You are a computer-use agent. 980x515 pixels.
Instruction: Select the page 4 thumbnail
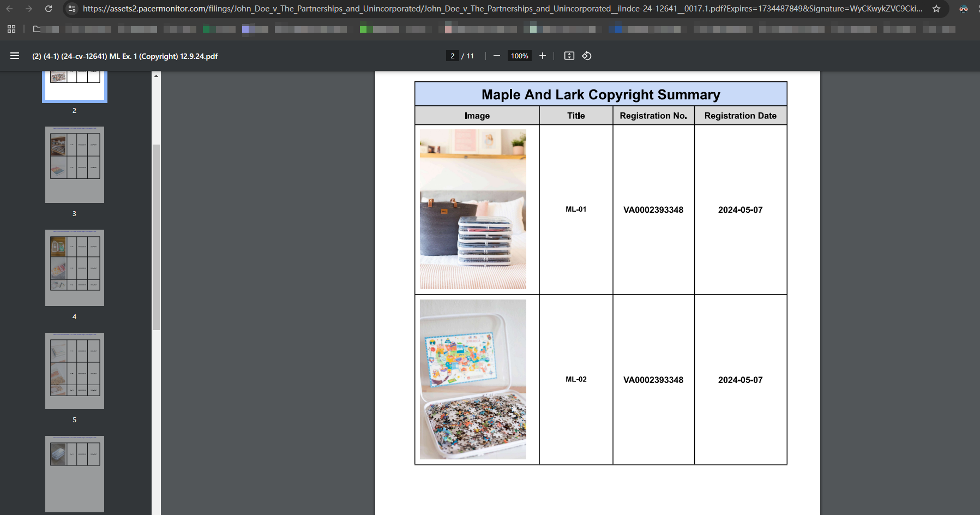coord(75,268)
